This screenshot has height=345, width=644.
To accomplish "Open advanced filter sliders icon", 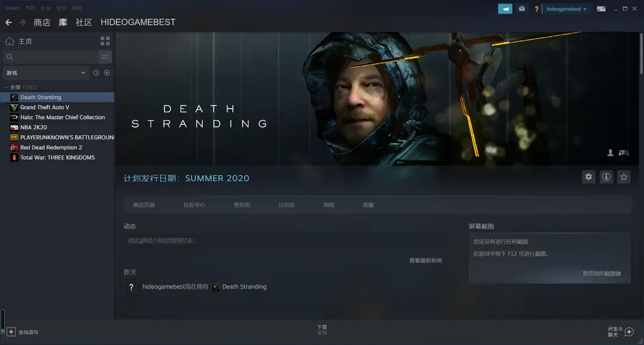I will click(105, 57).
